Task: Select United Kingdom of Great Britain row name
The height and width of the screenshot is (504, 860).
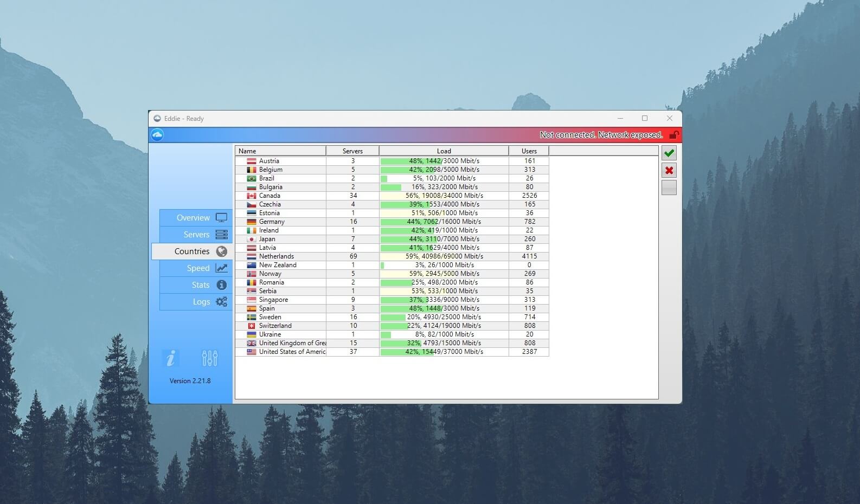Action: [293, 343]
